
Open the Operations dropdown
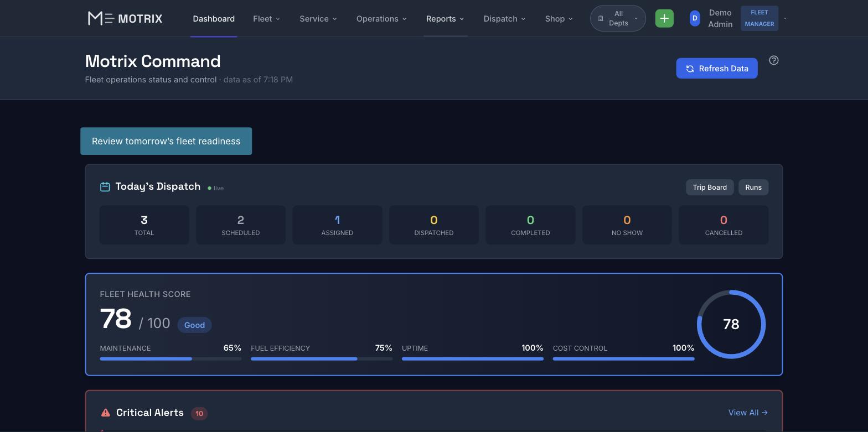381,18
